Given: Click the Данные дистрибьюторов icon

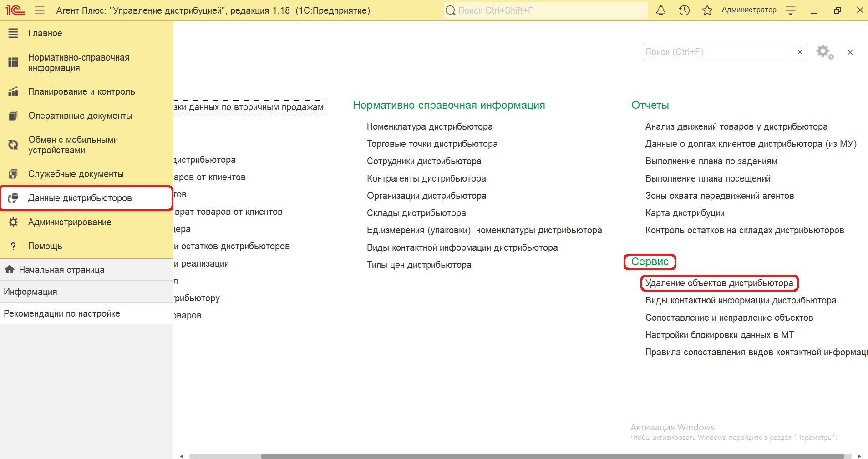Looking at the screenshot, I should point(13,198).
